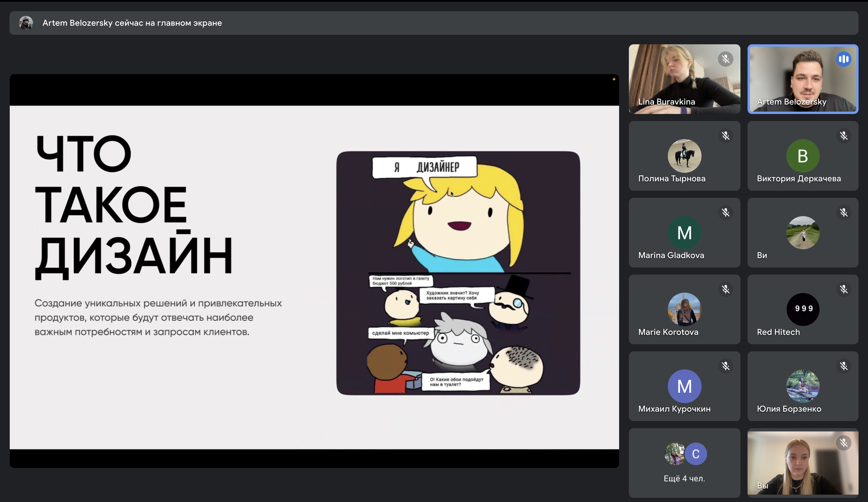Click muted mic icon on Lina Buravkina tile

725,59
